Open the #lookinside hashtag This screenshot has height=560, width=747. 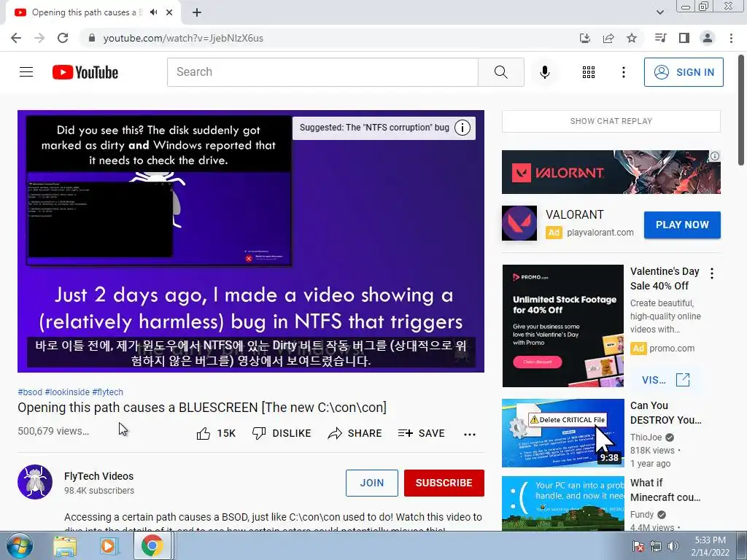tap(67, 392)
